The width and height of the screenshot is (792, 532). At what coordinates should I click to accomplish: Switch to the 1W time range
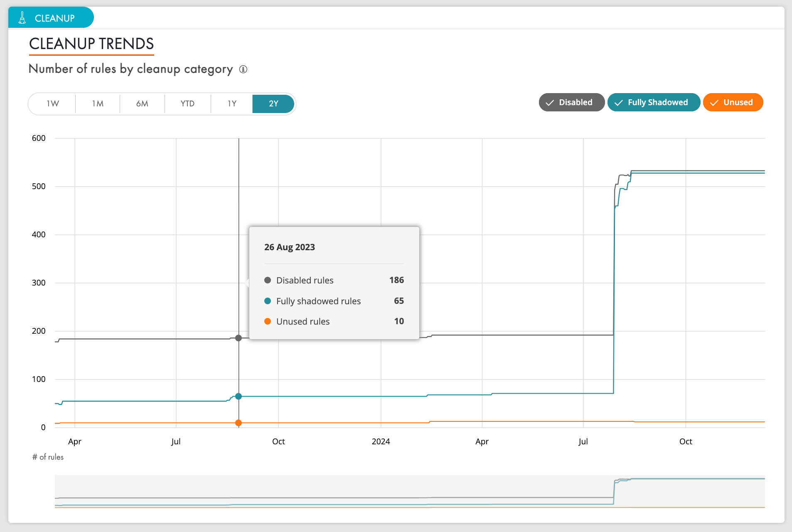[52, 103]
